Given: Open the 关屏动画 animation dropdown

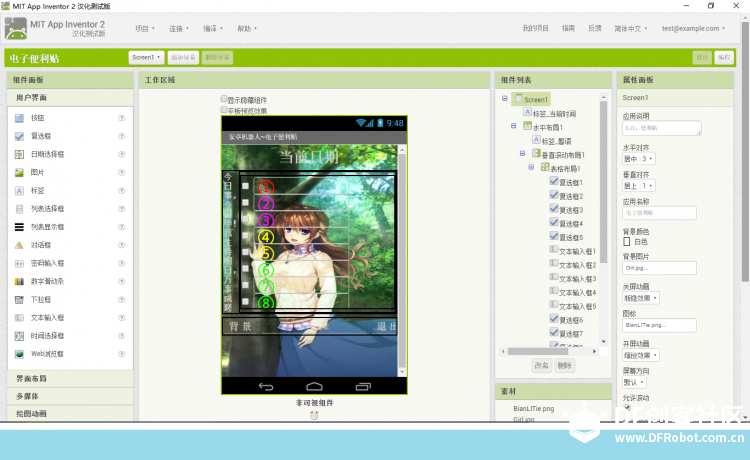Looking at the screenshot, I should tap(640, 298).
